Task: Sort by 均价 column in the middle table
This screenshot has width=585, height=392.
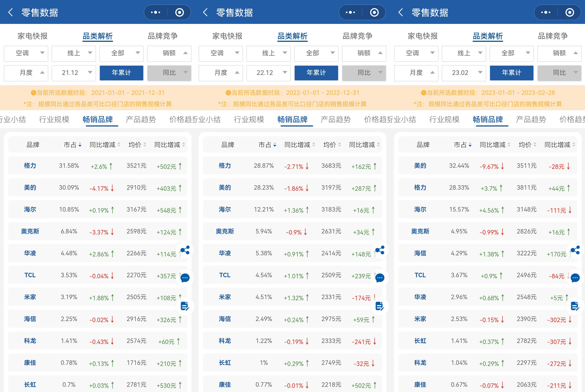Action: coord(332,145)
